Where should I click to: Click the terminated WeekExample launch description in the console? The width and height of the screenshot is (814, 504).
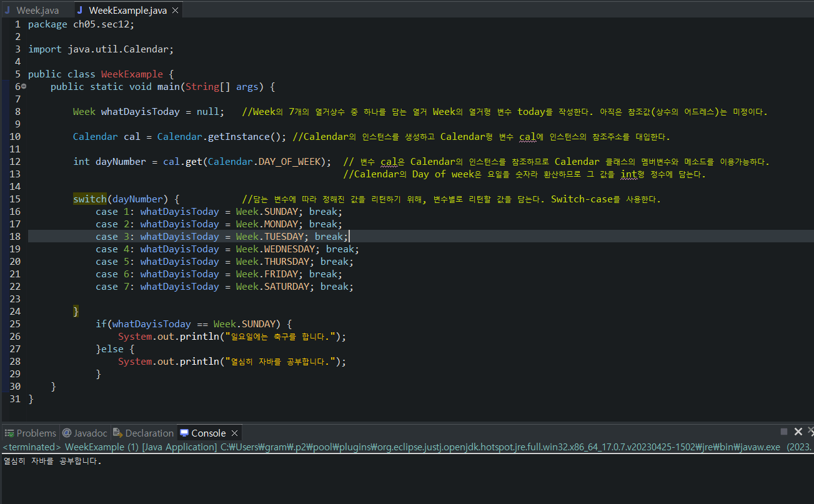click(407, 447)
